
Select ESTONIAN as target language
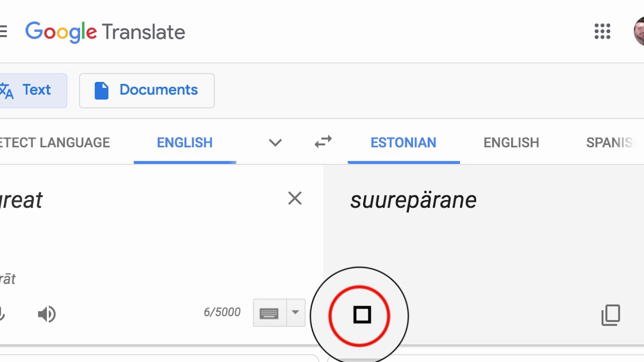pos(404,143)
